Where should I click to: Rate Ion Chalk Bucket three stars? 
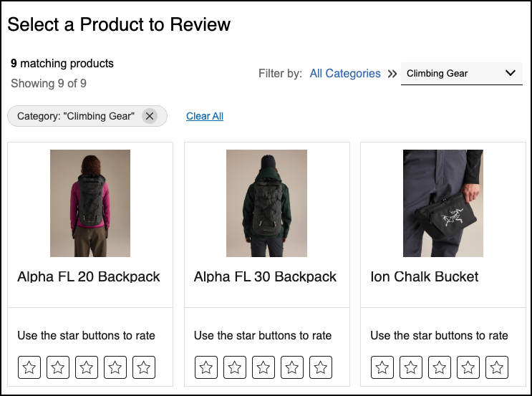click(x=440, y=367)
